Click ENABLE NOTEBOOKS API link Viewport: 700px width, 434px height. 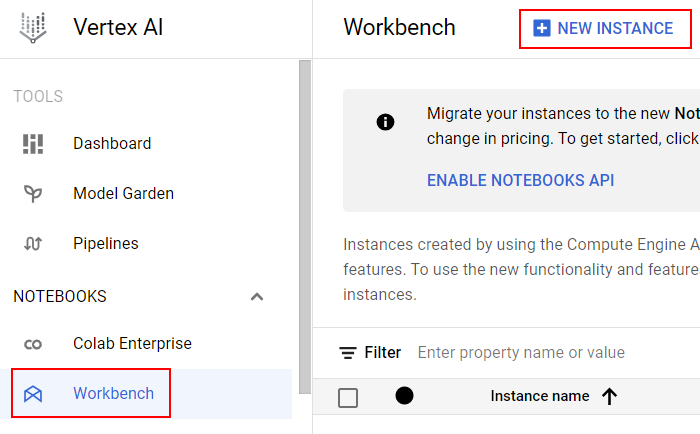(521, 180)
